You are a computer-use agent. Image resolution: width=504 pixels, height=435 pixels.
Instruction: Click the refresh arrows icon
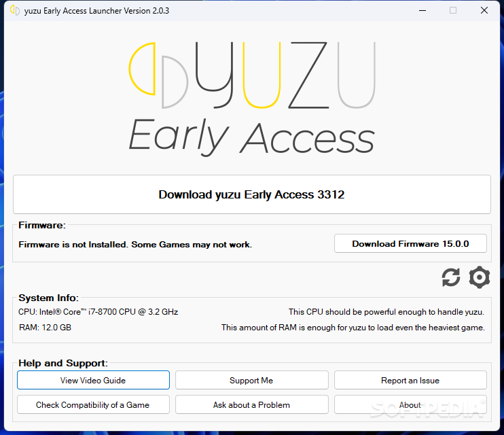point(450,277)
